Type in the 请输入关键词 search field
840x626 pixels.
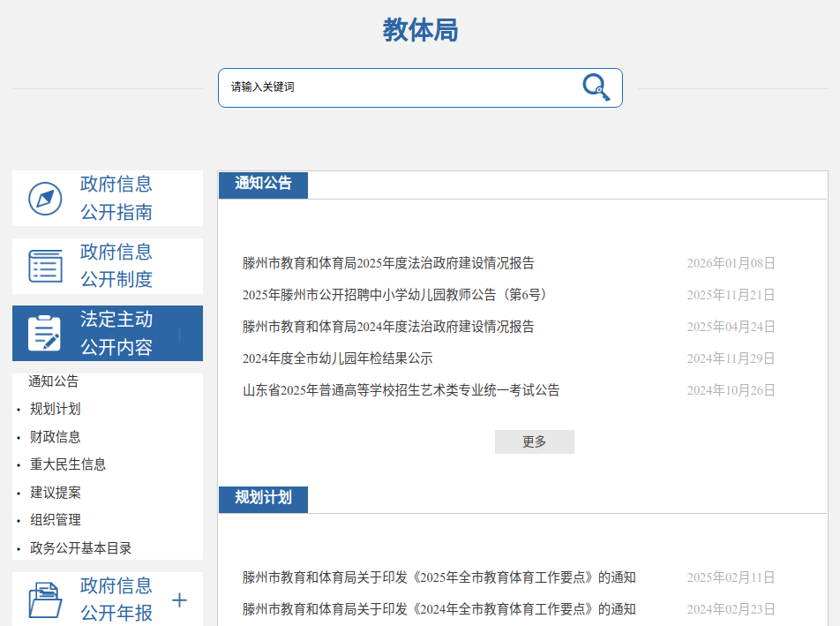coord(397,87)
